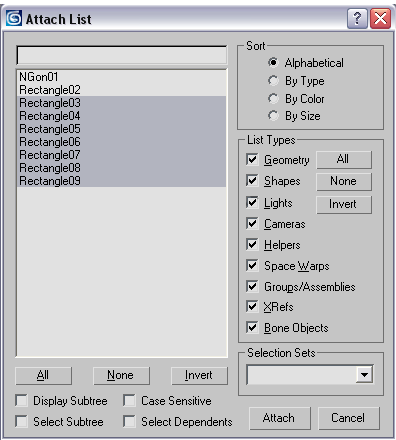The height and width of the screenshot is (440, 396).
Task: Enable Case Sensitive option
Action: tap(129, 401)
